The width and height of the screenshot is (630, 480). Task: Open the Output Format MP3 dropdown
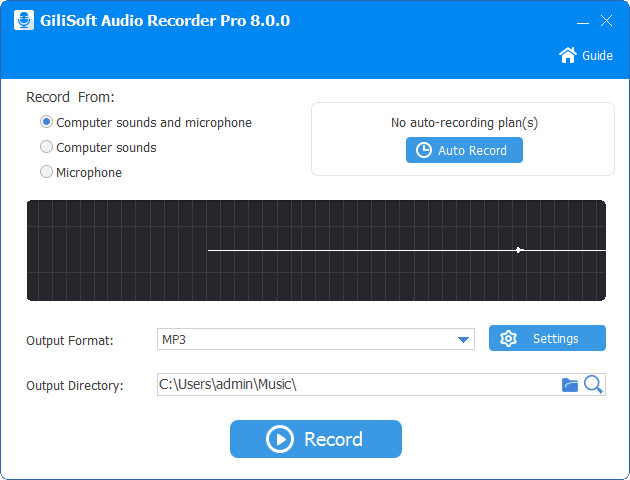click(315, 339)
